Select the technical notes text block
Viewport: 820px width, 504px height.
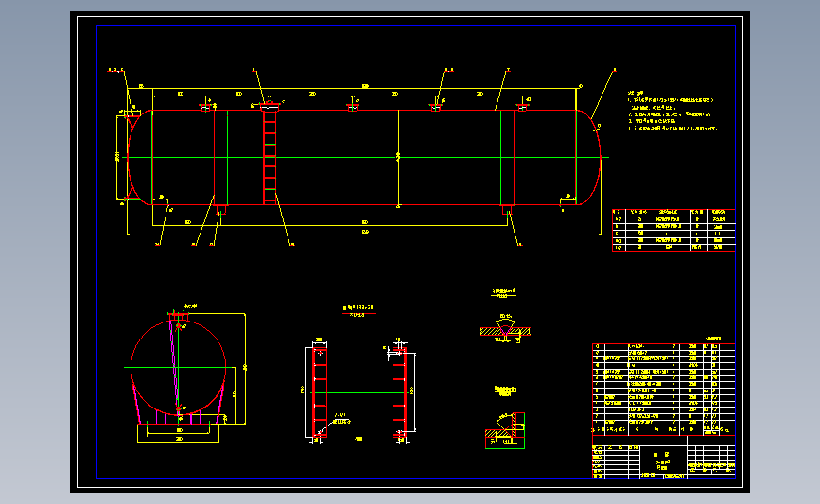[672, 111]
